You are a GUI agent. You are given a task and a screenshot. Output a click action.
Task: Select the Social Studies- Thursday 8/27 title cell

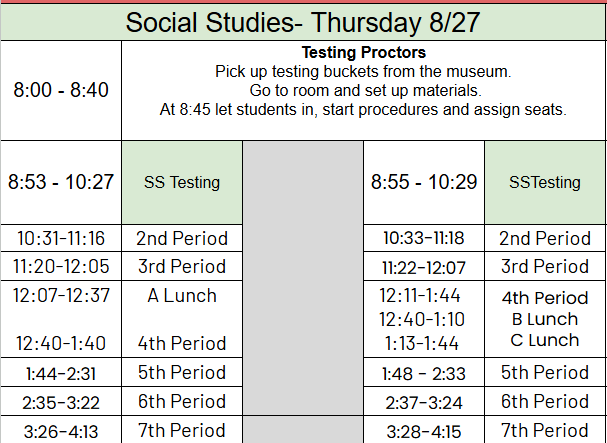[303, 22]
